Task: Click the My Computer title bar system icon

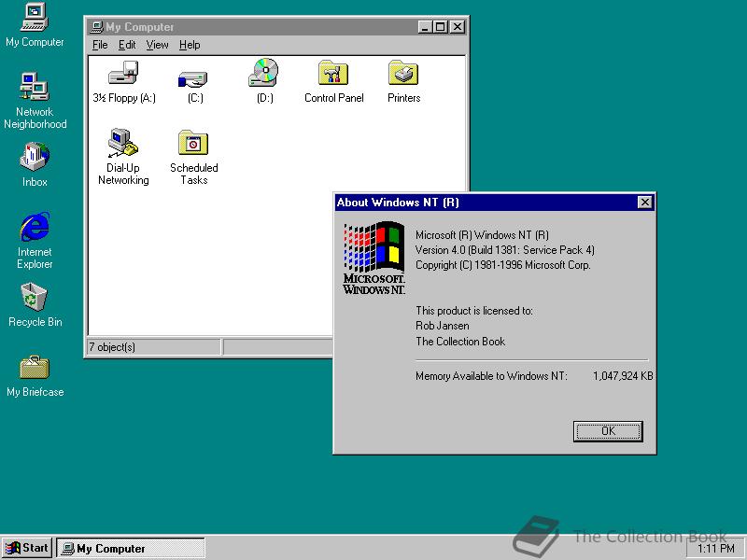Action: click(x=97, y=27)
